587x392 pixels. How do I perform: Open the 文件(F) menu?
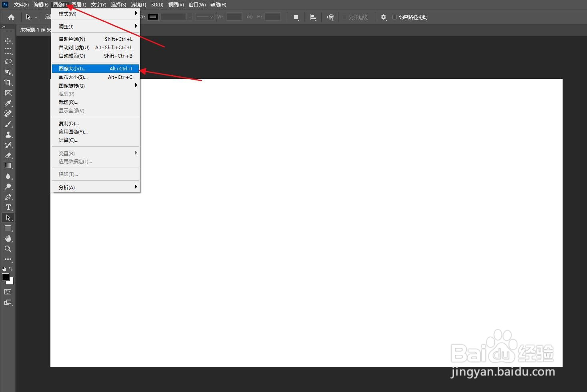tap(21, 5)
